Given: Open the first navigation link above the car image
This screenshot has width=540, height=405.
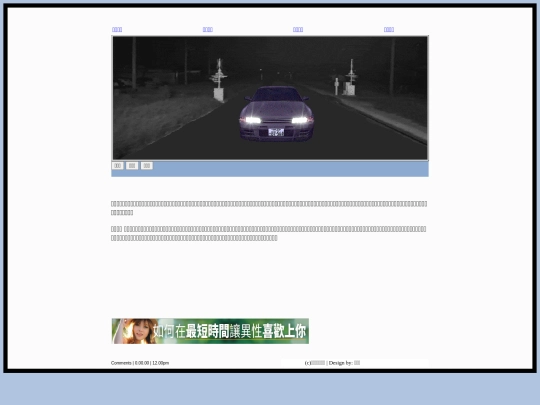Looking at the screenshot, I should (x=117, y=30).
